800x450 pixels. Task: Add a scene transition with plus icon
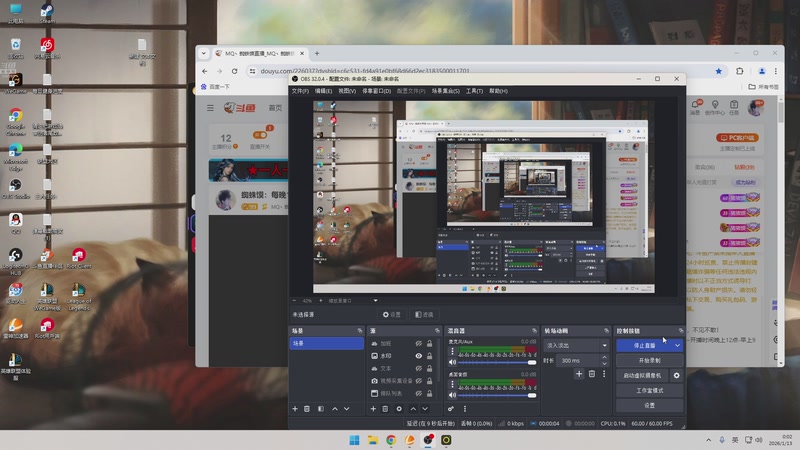[x=579, y=374]
